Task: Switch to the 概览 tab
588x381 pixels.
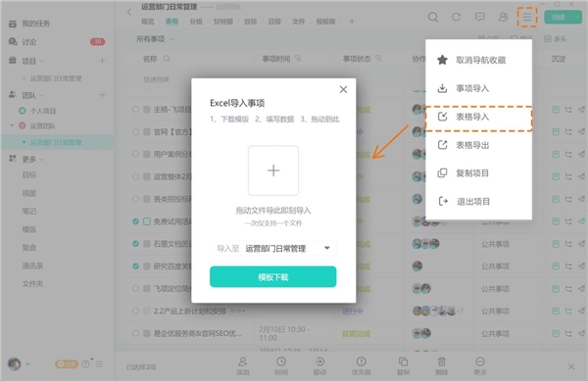Action: tap(148, 22)
